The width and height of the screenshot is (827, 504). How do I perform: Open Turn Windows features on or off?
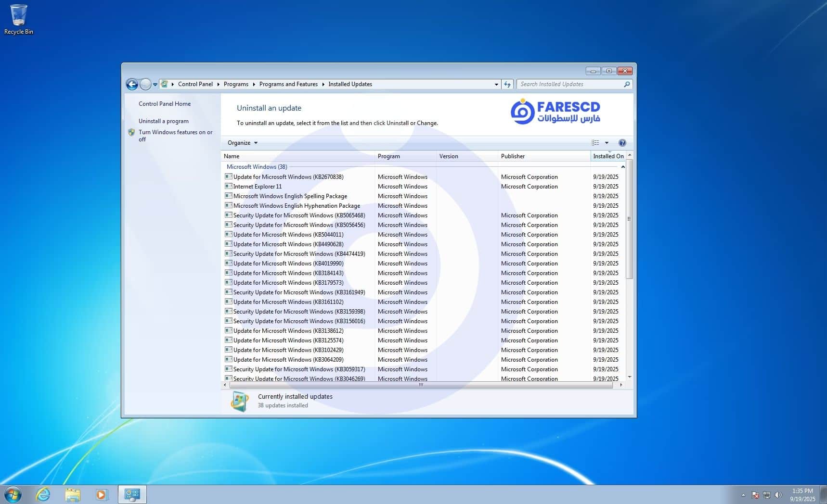[175, 136]
